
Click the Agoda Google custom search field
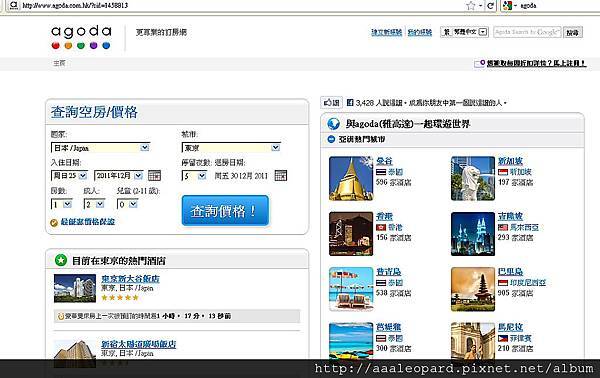(527, 32)
